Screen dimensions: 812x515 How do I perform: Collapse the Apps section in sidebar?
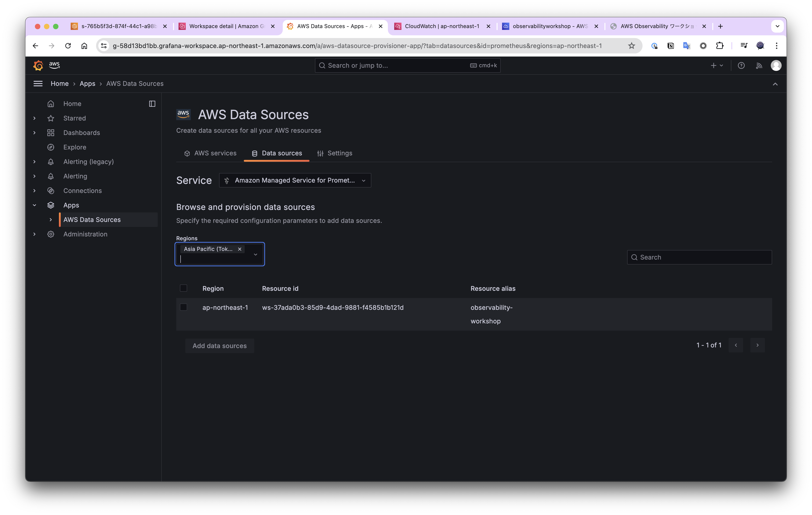(34, 205)
